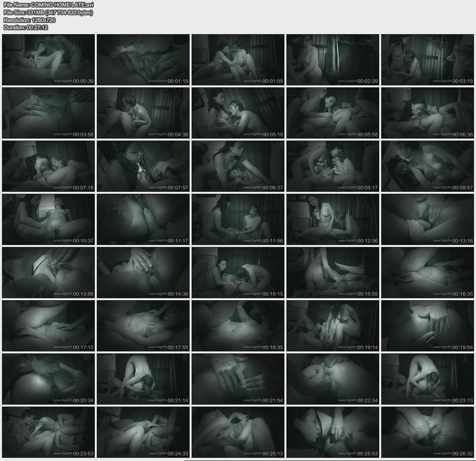Select the frame marked 00:01:19
Viewport: 476px width, 461px height.
[143, 60]
